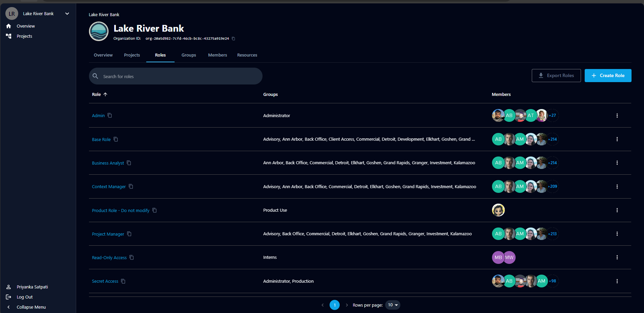The height and width of the screenshot is (313, 644).
Task: Switch to the Members tab
Action: [217, 55]
